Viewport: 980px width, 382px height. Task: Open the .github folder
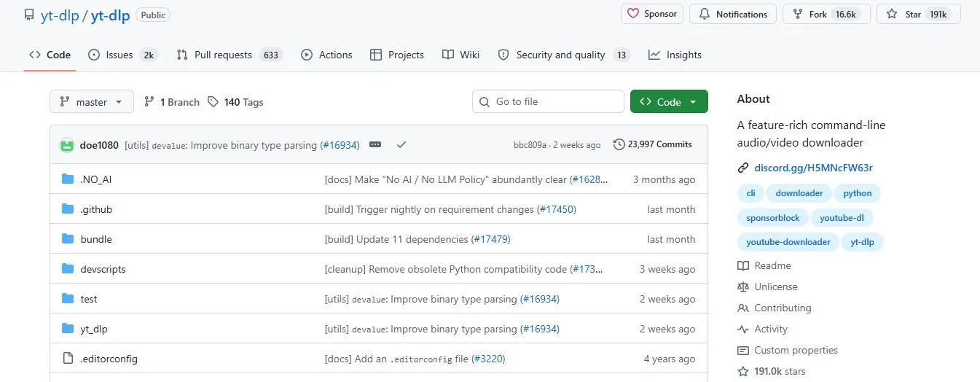pos(96,209)
